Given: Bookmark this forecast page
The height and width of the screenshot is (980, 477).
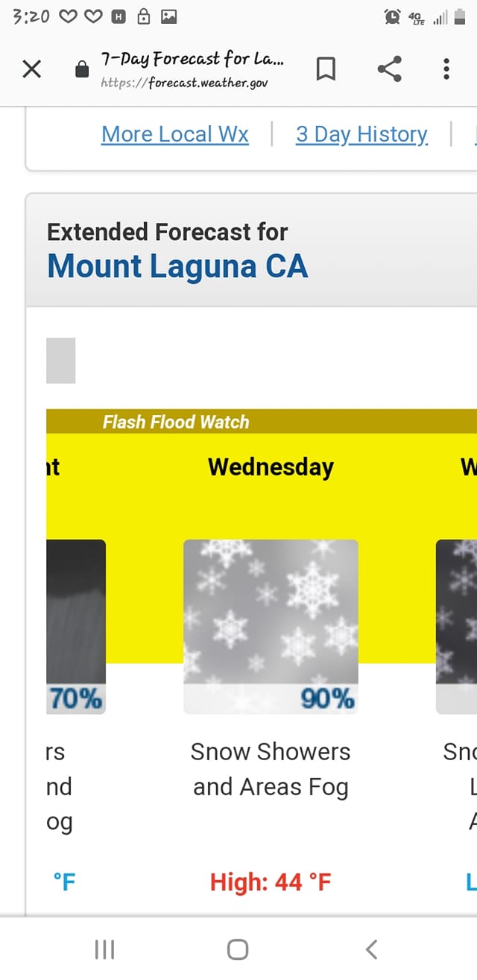Looking at the screenshot, I should (x=326, y=69).
